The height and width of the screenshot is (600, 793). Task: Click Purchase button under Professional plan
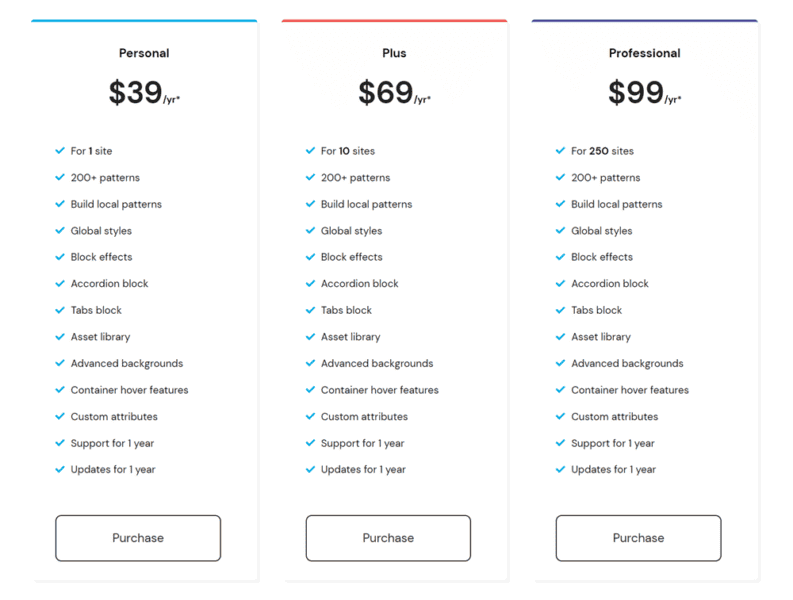pos(639,538)
